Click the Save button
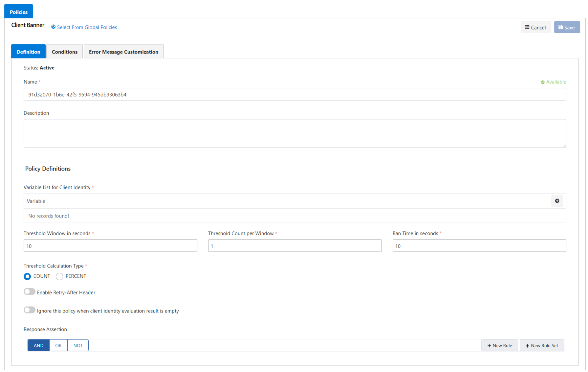The width and height of the screenshot is (588, 372). point(567,27)
